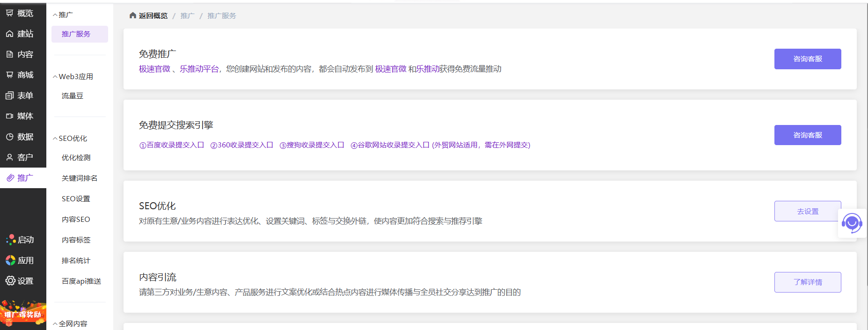The image size is (868, 330).
Task: Select 关键词排名 menu item
Action: (80, 178)
